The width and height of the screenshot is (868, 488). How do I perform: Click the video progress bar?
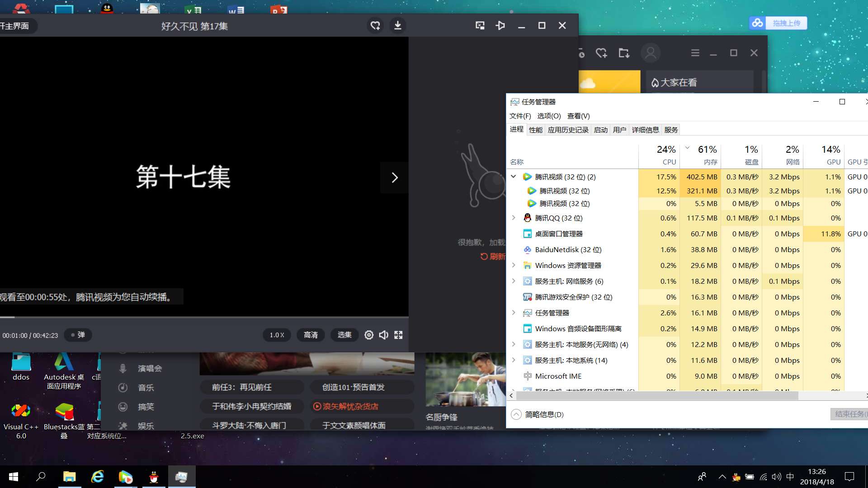pyautogui.click(x=203, y=317)
